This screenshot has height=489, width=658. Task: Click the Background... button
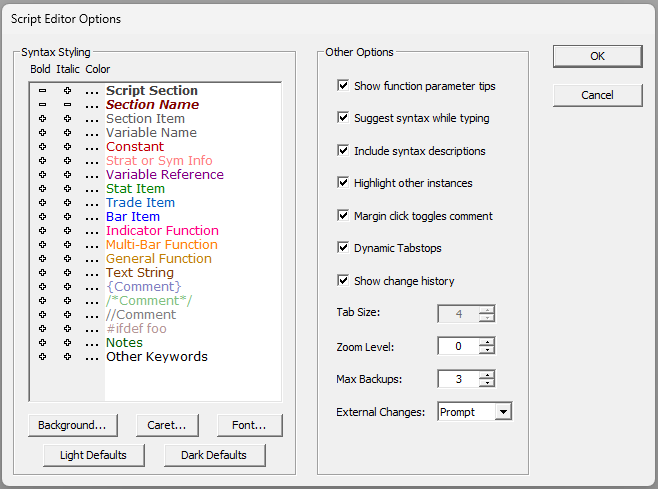(73, 425)
